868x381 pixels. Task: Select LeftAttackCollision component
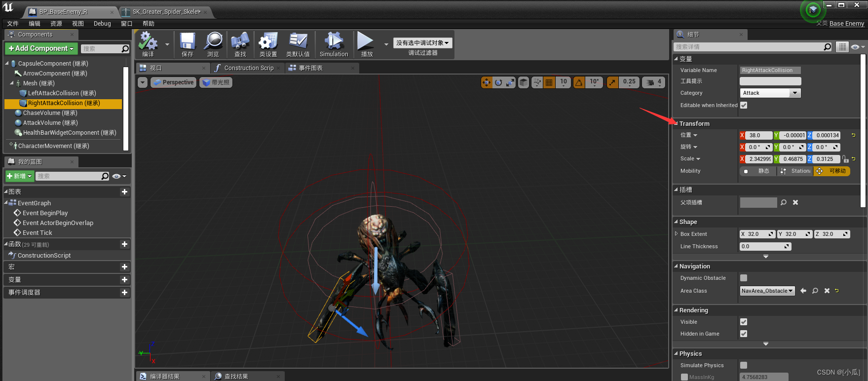pos(62,93)
